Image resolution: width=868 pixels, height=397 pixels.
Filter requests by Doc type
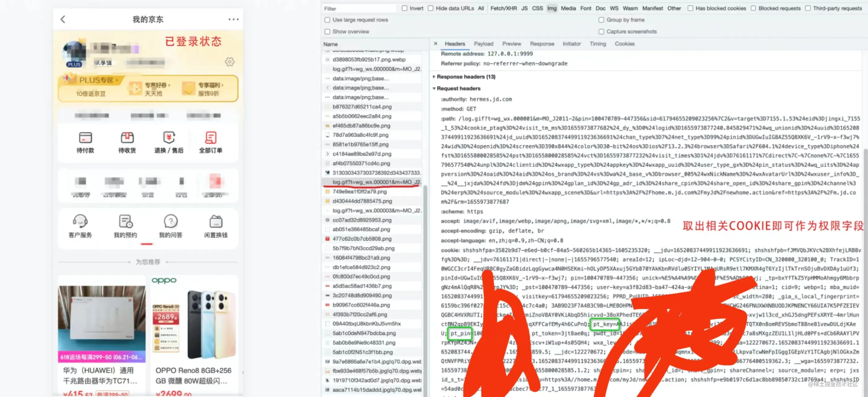(600, 8)
